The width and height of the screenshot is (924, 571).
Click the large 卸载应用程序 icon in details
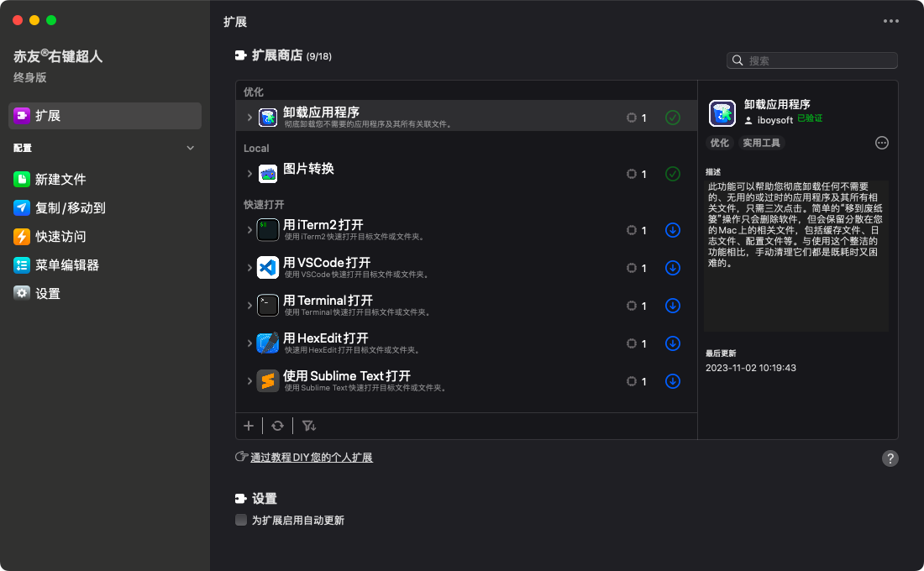722,113
